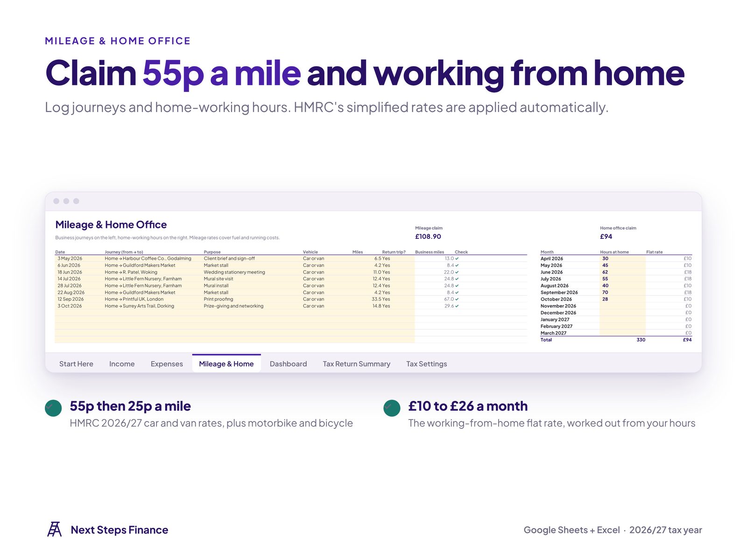747x560 pixels.
Task: Click the 'Journey (from → to)' column header
Action: pos(124,252)
